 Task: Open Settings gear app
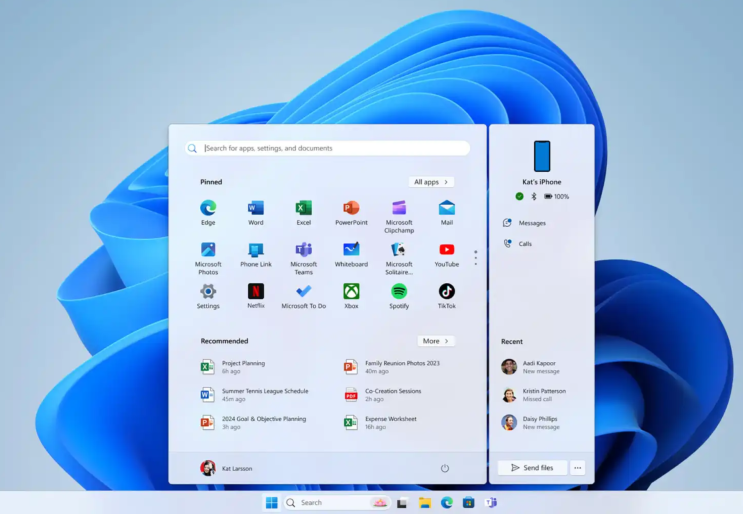208,296
